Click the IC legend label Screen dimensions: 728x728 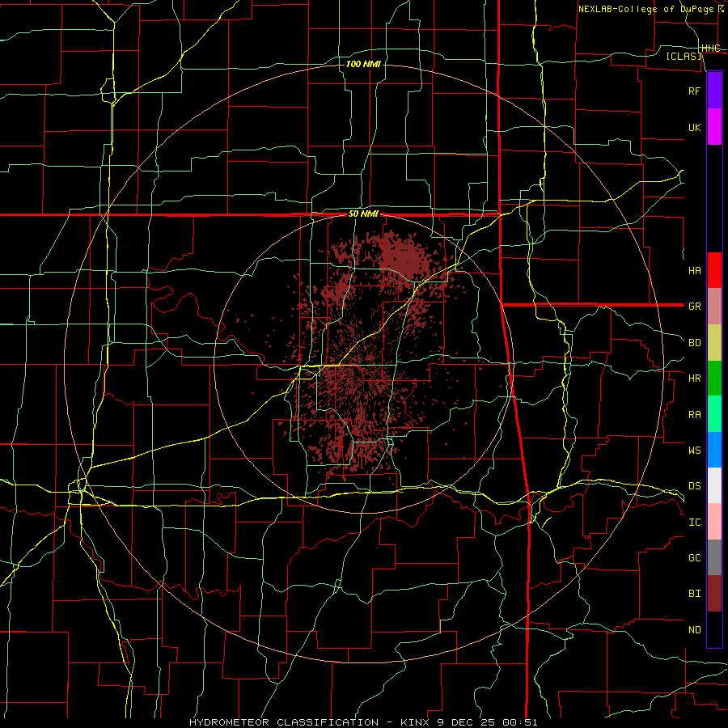pyautogui.click(x=695, y=523)
